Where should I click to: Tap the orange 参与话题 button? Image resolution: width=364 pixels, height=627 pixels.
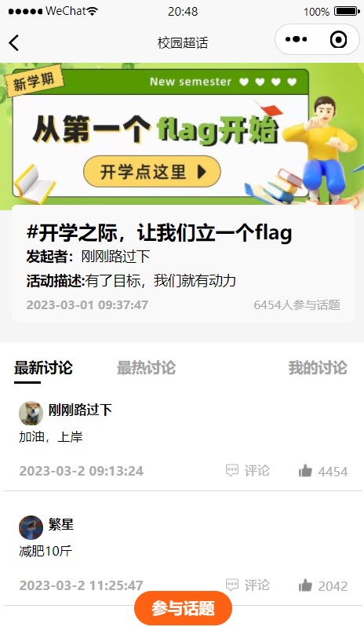tap(183, 608)
